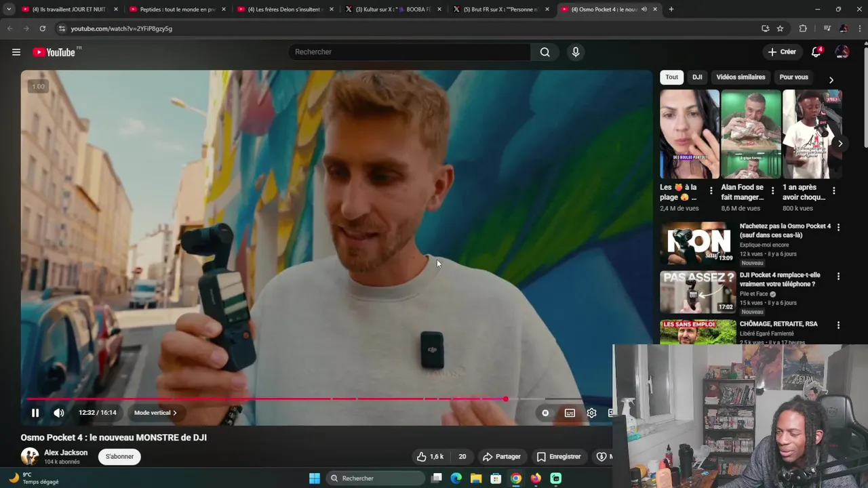Open options for '1 an après' short
Viewport: 868px width, 488px height.
(833, 191)
